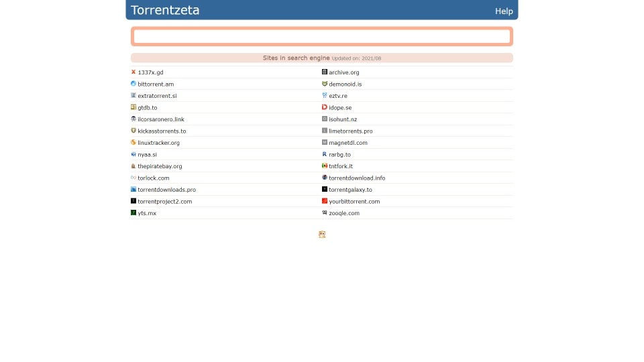Click the eztv.re favicon icon
The image size is (644, 362).
click(x=325, y=95)
